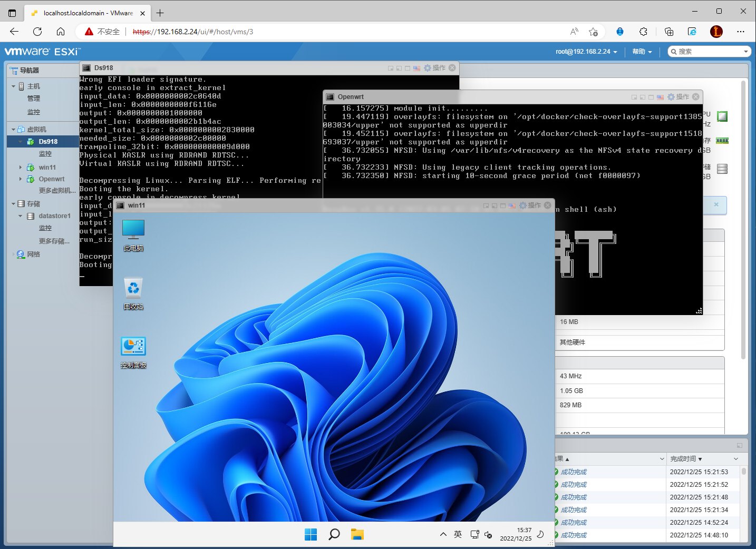Collapse datastore1 node in navigator
This screenshot has width=756, height=549.
[21, 216]
